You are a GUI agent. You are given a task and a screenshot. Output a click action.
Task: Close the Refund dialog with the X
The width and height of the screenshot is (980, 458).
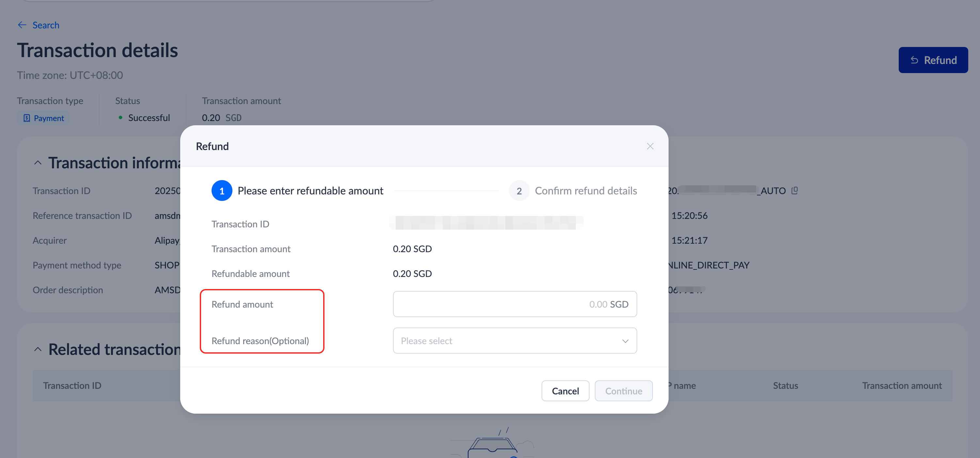(x=650, y=146)
